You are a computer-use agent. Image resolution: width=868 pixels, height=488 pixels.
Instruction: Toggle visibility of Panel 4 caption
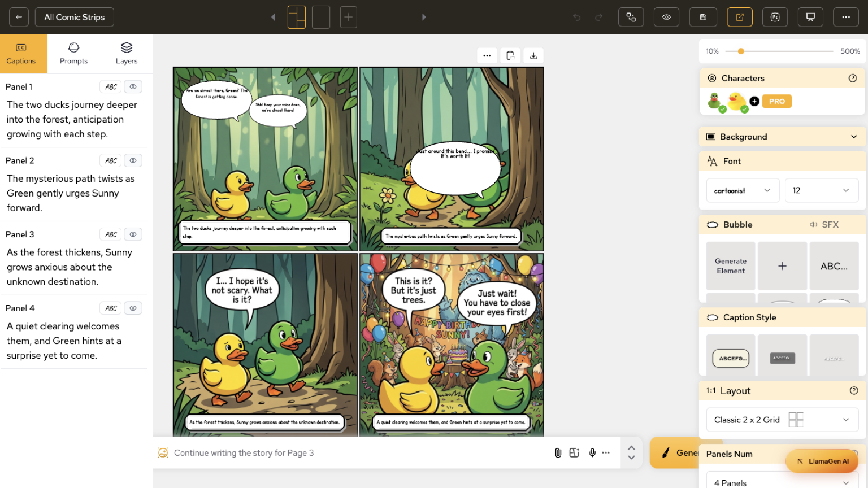pyautogui.click(x=133, y=308)
